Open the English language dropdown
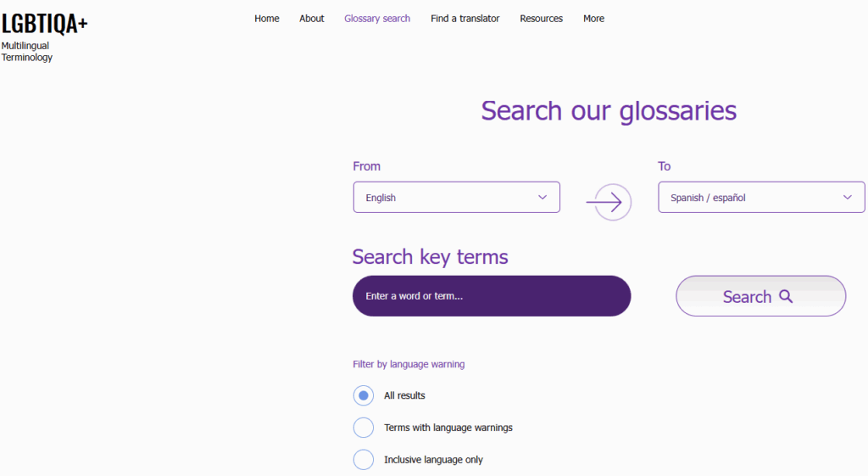Screen dimensions: 868x476 pos(457,197)
